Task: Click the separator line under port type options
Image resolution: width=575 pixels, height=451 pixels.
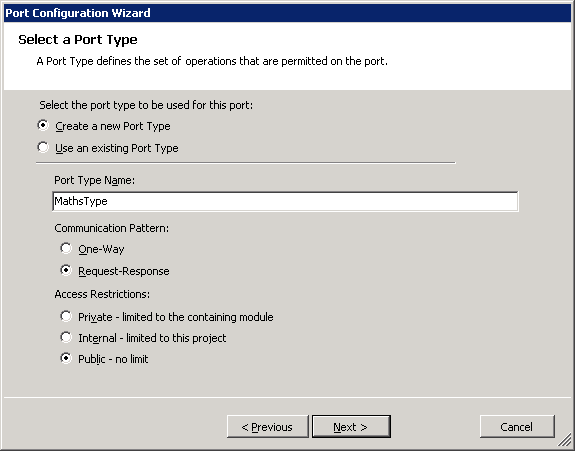Action: 246,163
